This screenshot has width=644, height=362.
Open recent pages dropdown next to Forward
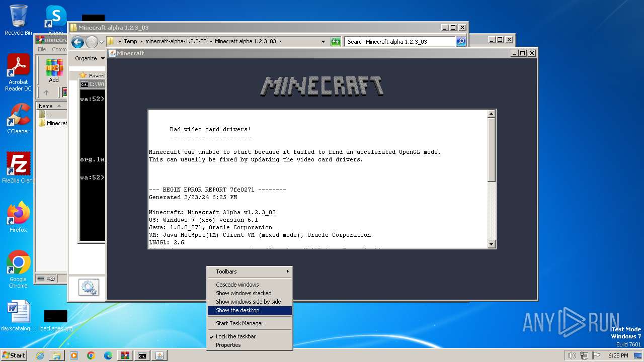coord(101,42)
